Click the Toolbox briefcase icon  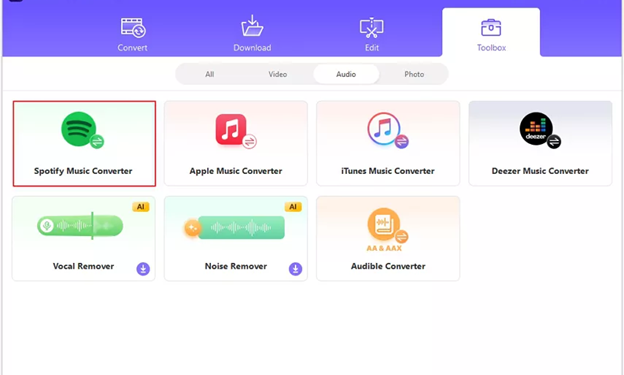(x=491, y=27)
